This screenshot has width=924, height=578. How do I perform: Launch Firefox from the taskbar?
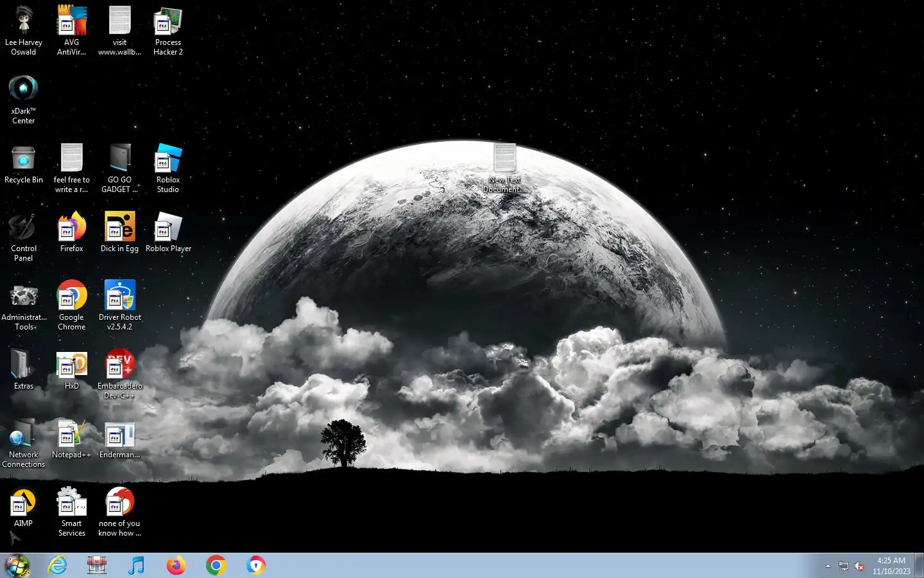[176, 566]
